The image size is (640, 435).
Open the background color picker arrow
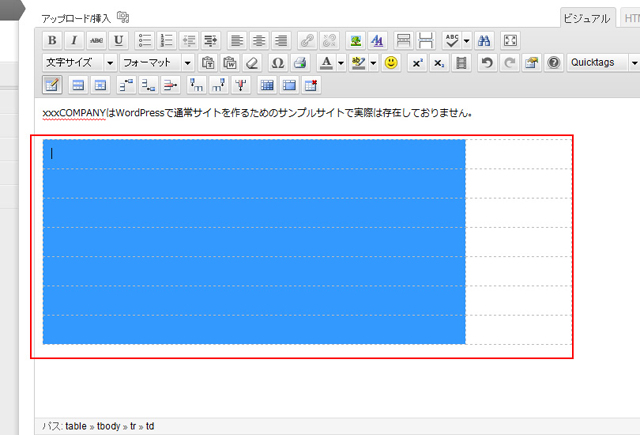pyautogui.click(x=373, y=63)
